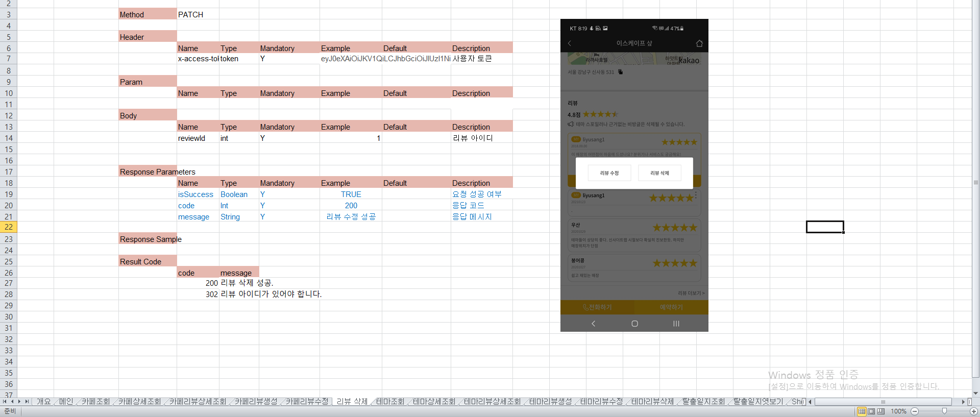The height and width of the screenshot is (417, 980).
Task: Open the 메인 sheet tab
Action: coord(66,402)
